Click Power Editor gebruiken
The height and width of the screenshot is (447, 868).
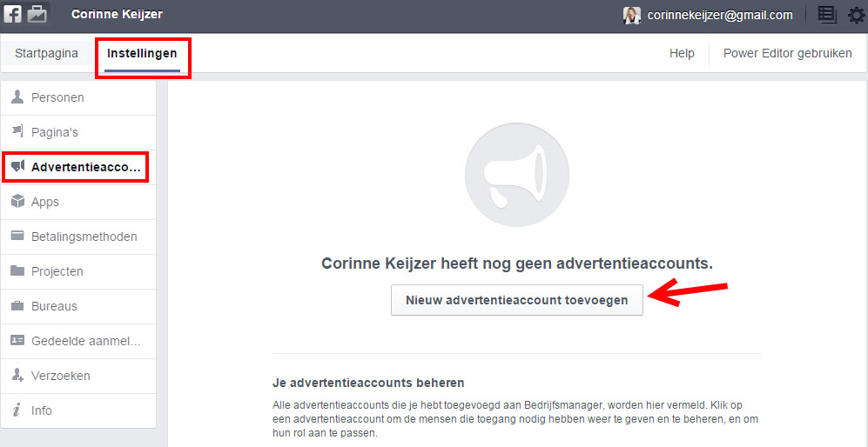click(788, 54)
